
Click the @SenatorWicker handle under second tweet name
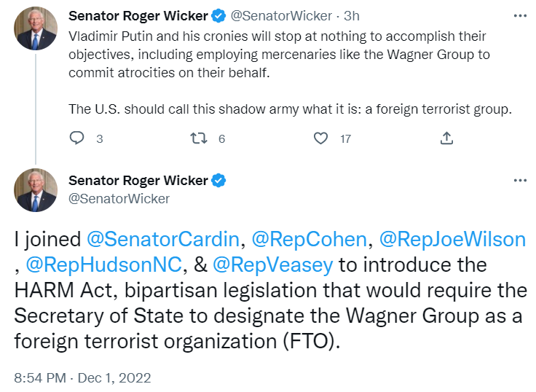pos(119,198)
